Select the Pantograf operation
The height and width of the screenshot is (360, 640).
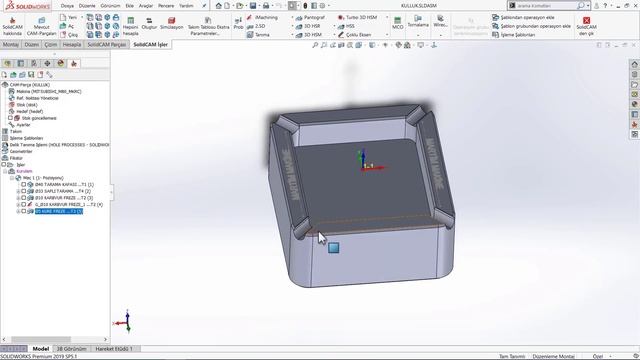310,18
